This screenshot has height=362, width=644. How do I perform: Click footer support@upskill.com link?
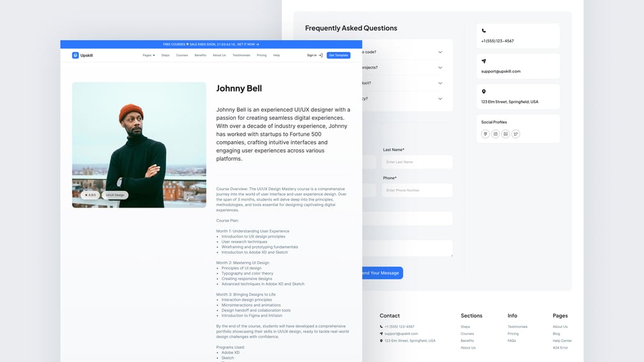pyautogui.click(x=401, y=334)
